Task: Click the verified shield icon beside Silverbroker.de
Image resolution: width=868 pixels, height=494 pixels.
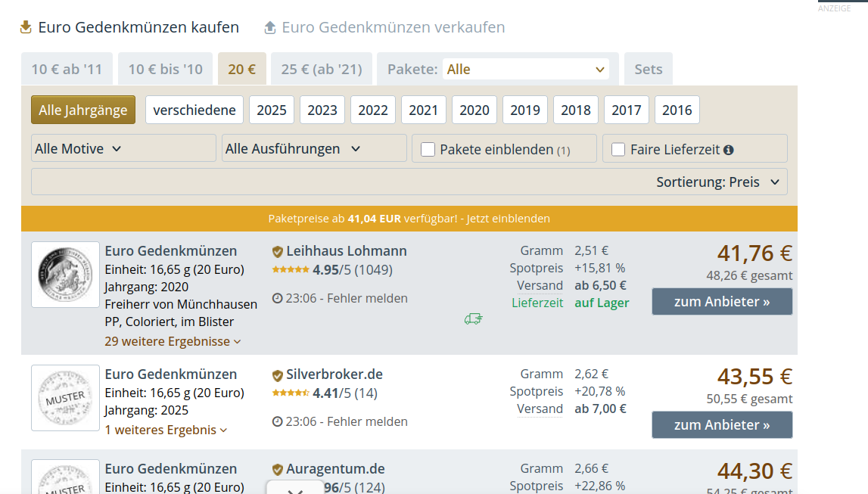Action: 277,374
